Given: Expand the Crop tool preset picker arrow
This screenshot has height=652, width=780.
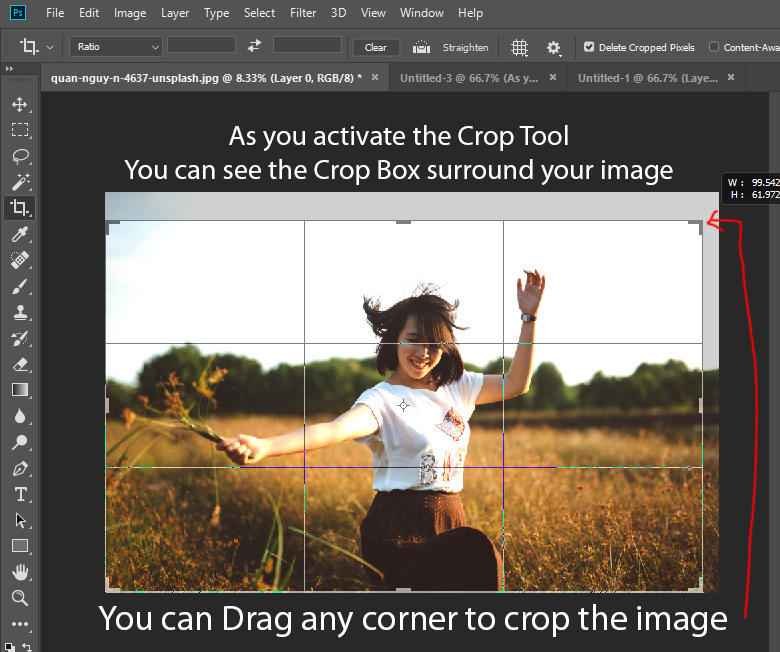Looking at the screenshot, I should point(50,48).
